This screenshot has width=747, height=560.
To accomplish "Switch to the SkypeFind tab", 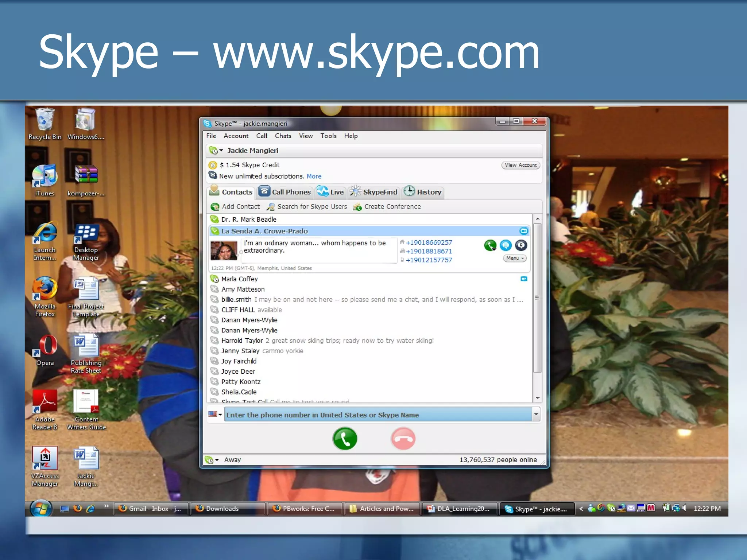I will [x=373, y=192].
